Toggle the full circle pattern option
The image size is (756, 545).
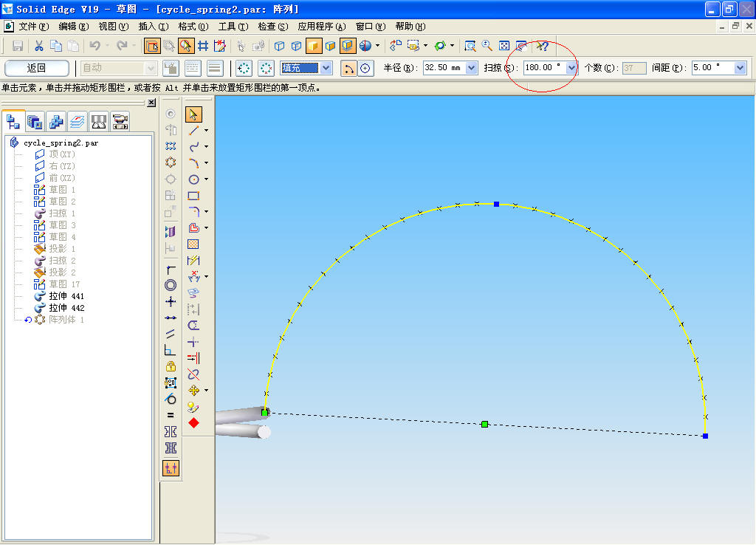click(x=244, y=68)
